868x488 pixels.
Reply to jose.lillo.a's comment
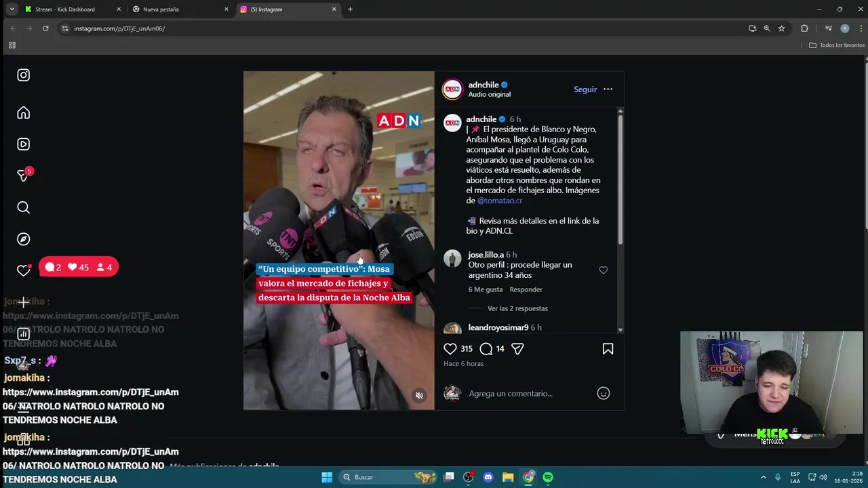[x=526, y=289]
